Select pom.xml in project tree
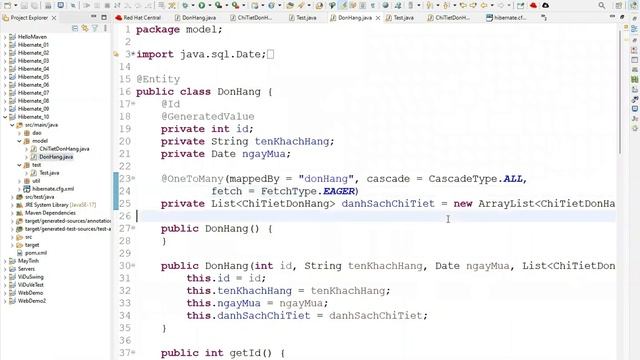 click(36, 253)
